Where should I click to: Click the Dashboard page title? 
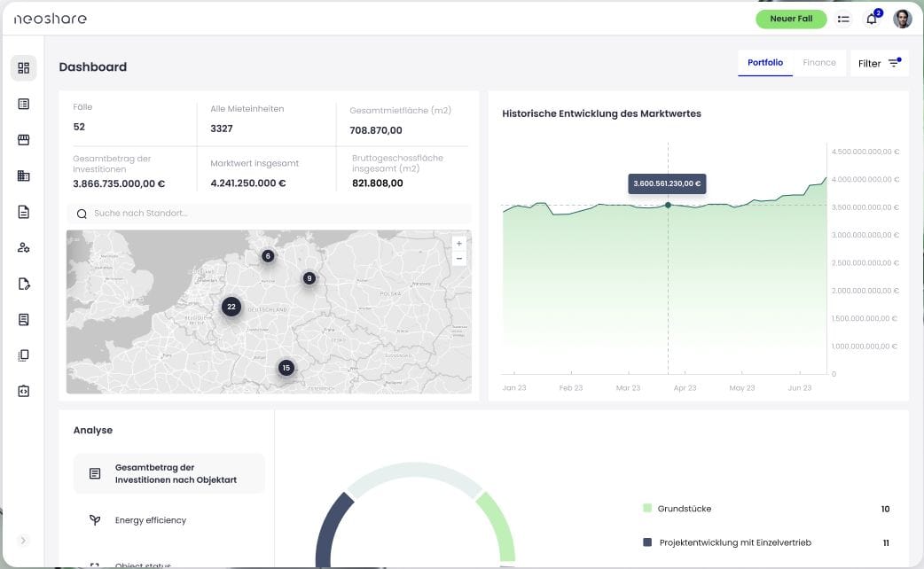click(93, 67)
